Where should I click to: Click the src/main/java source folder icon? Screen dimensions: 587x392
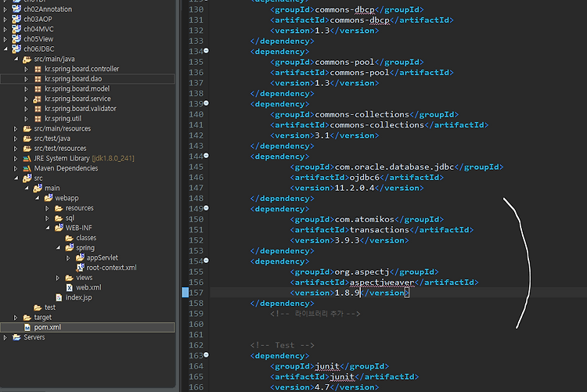(x=27, y=59)
